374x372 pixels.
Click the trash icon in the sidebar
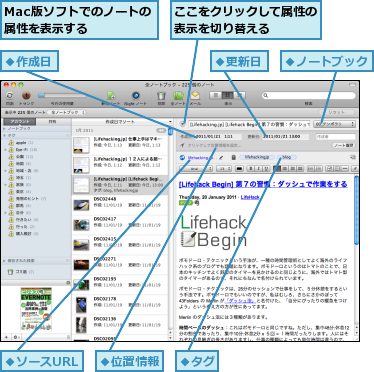11,272
